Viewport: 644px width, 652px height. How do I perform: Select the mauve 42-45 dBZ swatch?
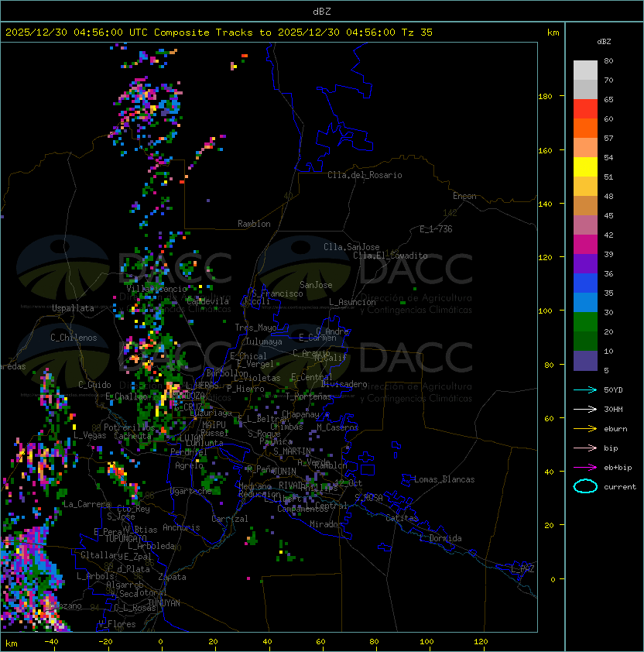[585, 225]
